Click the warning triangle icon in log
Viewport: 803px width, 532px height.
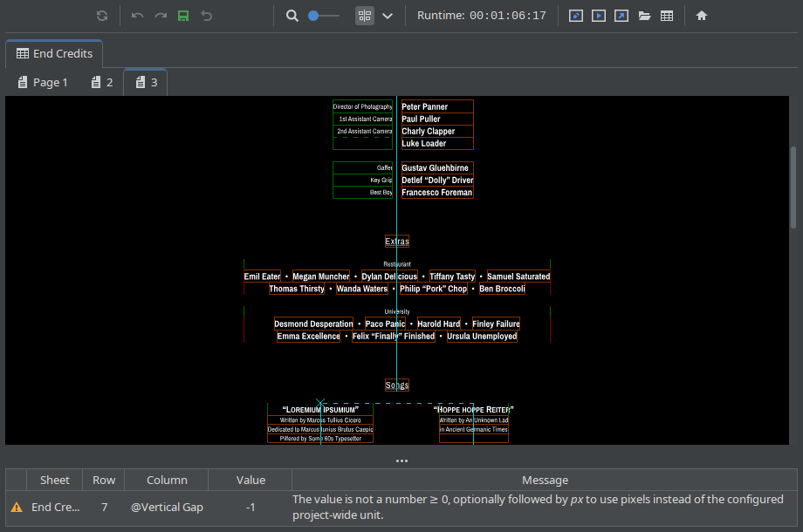point(17,508)
